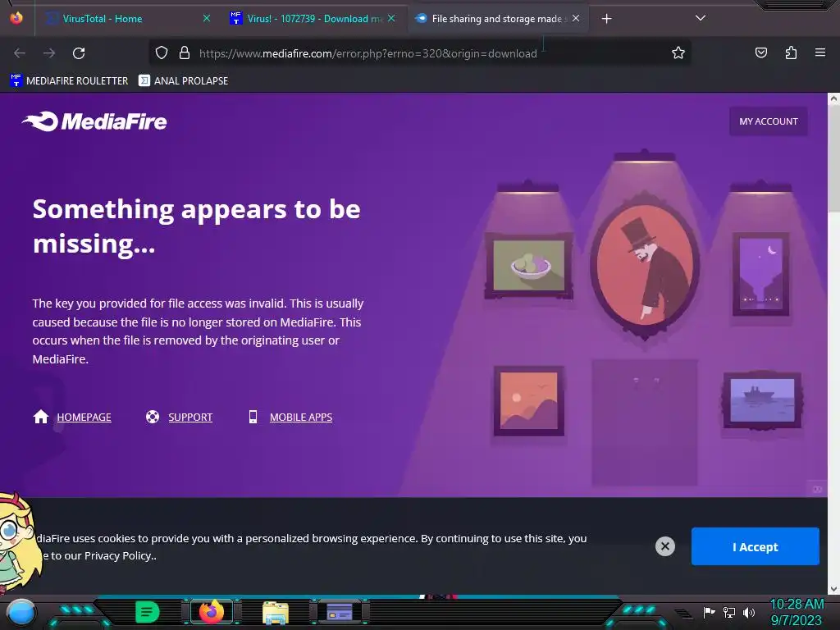Screen dimensions: 840x630
Task: Click the Firefox taskbar icon
Action: (x=212, y=612)
